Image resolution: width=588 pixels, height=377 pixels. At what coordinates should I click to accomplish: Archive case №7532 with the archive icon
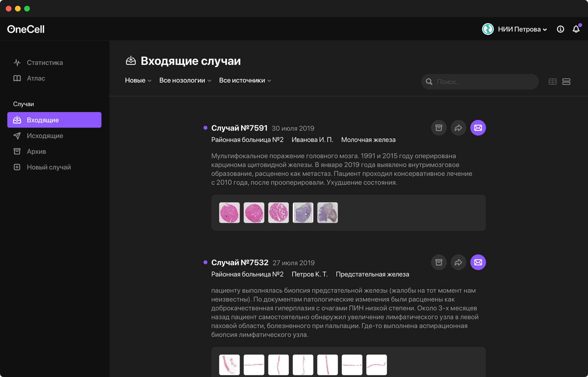click(x=439, y=262)
